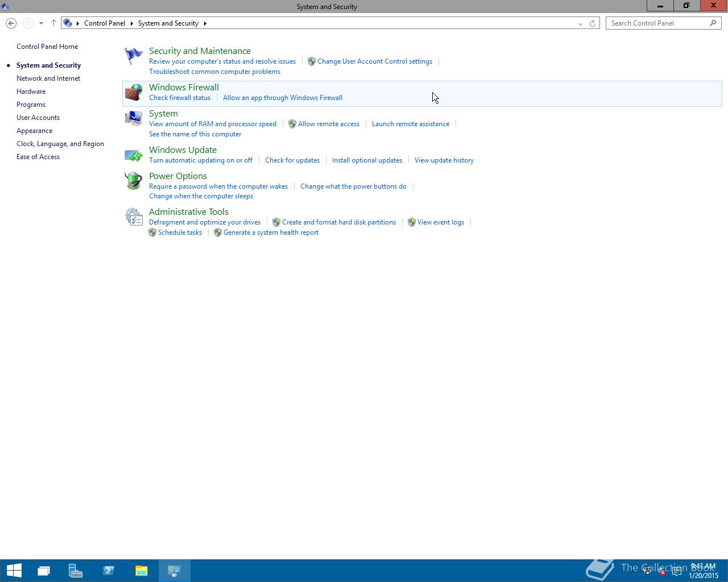
Task: Open the Security and Maintenance heading
Action: point(200,51)
